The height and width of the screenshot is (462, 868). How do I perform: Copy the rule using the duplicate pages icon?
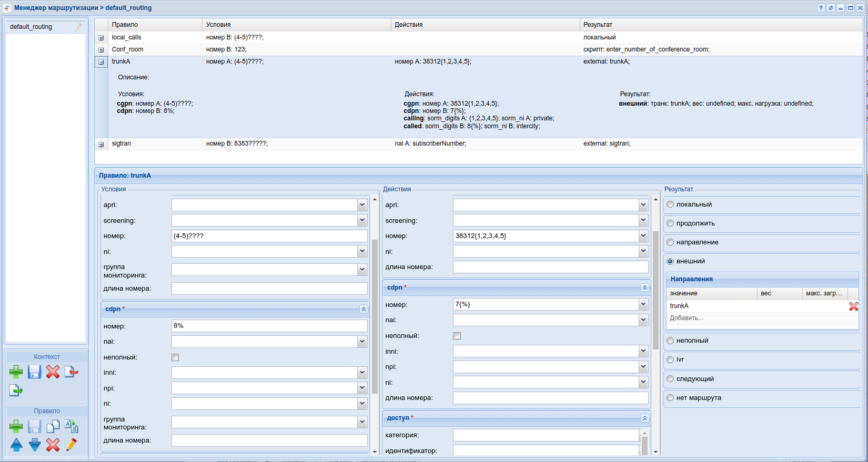coord(53,426)
